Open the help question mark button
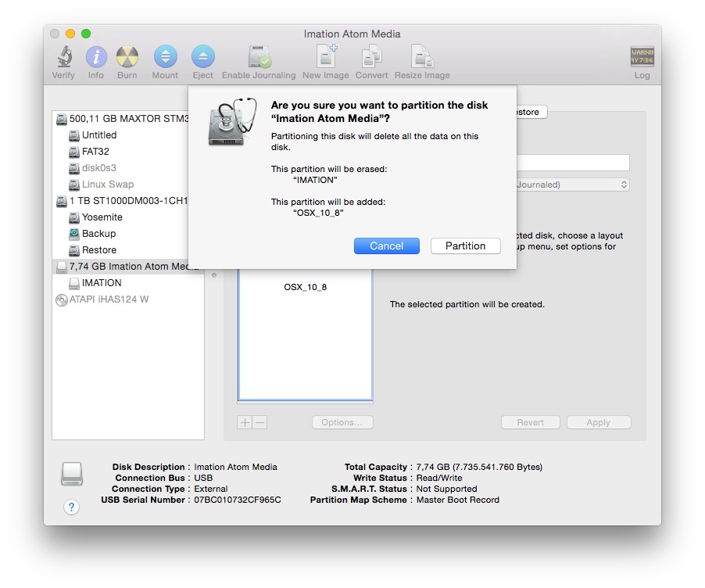The height and width of the screenshot is (588, 705). point(71,507)
